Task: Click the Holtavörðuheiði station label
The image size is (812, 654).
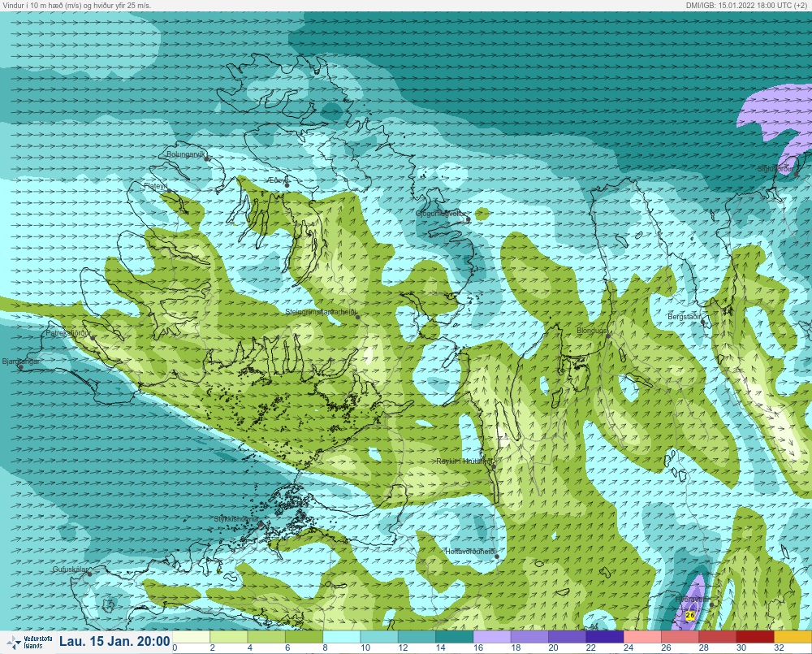Action: pos(471,552)
